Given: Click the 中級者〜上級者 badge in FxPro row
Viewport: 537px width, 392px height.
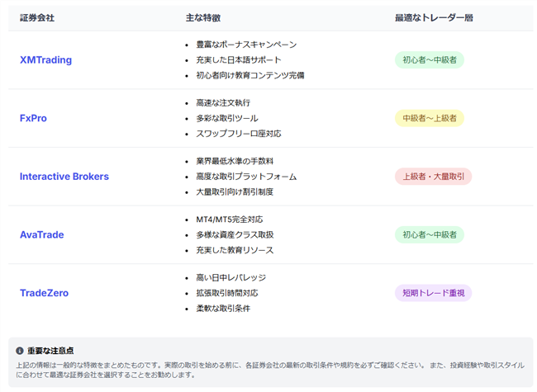Looking at the screenshot, I should [430, 118].
